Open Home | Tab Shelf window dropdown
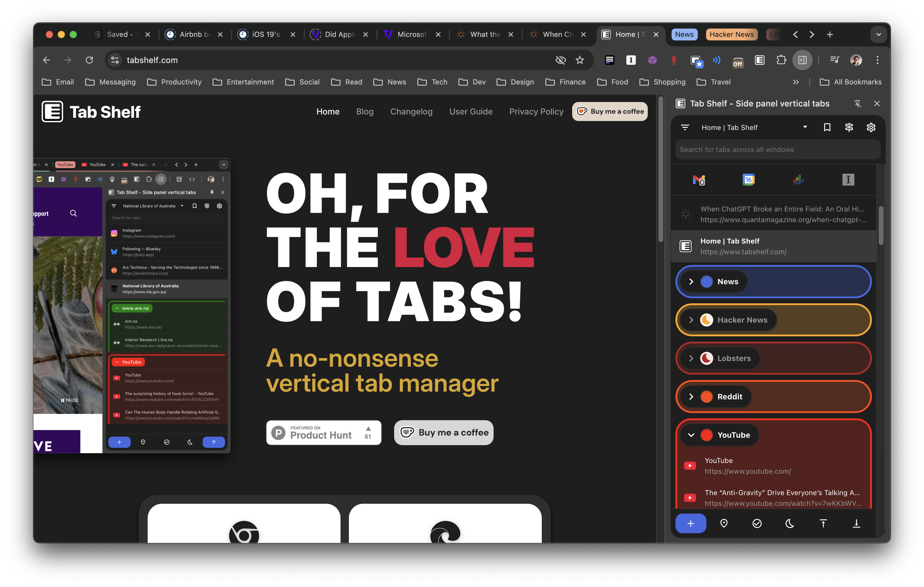This screenshot has width=924, height=587. click(805, 127)
